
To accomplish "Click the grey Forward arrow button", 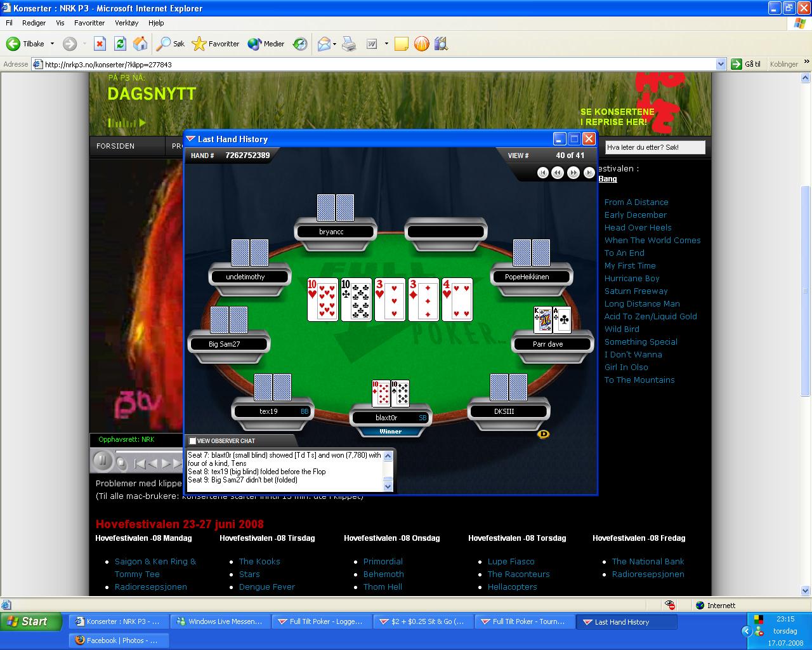I will [x=70, y=44].
